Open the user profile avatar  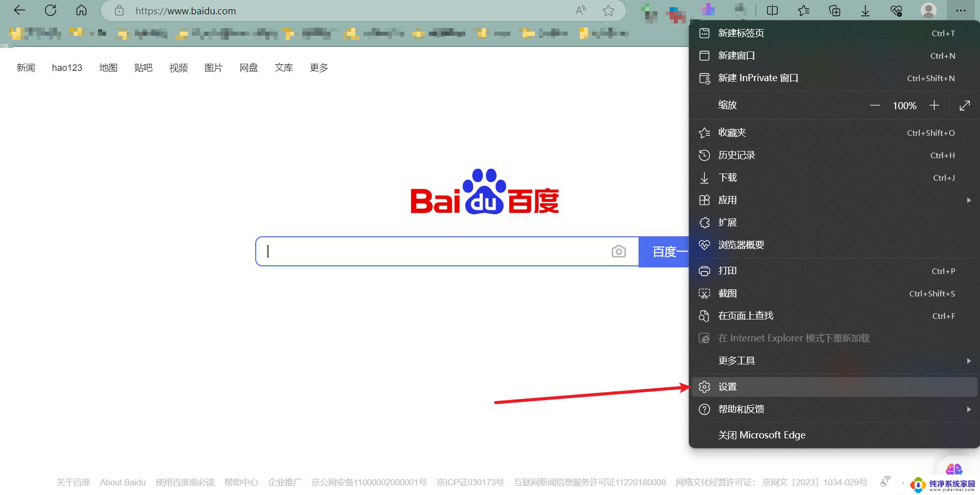(x=928, y=10)
